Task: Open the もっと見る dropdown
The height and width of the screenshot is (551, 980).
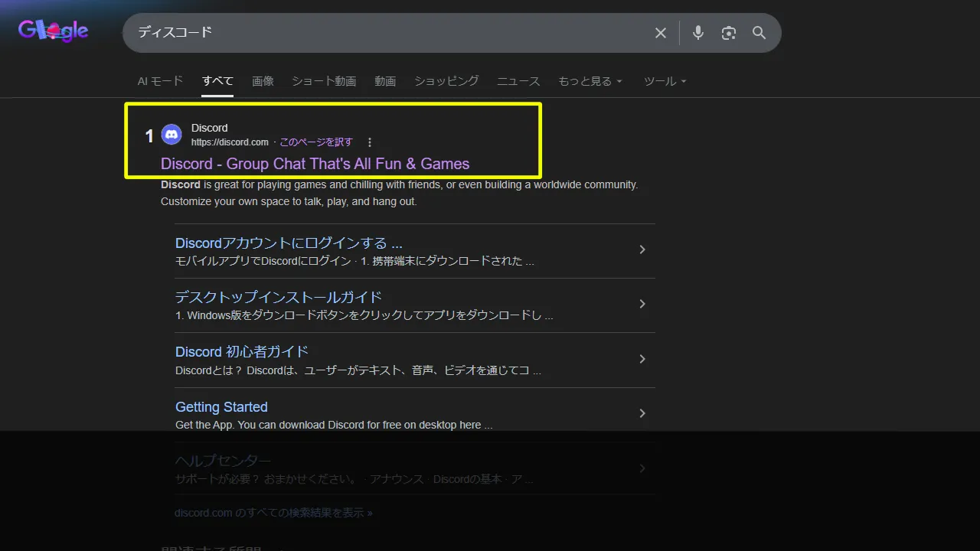Action: coord(590,80)
